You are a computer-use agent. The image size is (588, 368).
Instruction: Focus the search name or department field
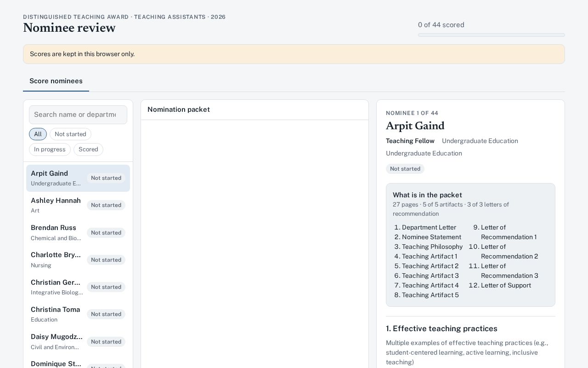tap(78, 115)
